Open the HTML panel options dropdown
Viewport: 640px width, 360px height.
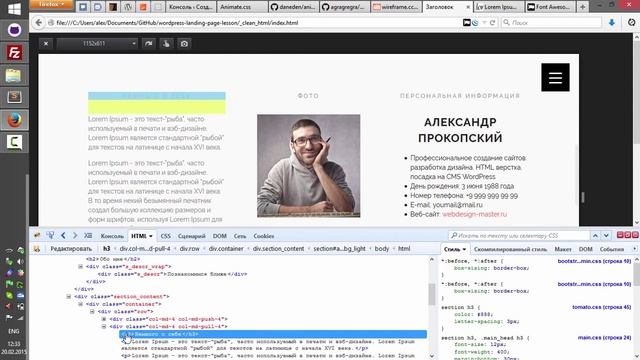click(x=151, y=236)
